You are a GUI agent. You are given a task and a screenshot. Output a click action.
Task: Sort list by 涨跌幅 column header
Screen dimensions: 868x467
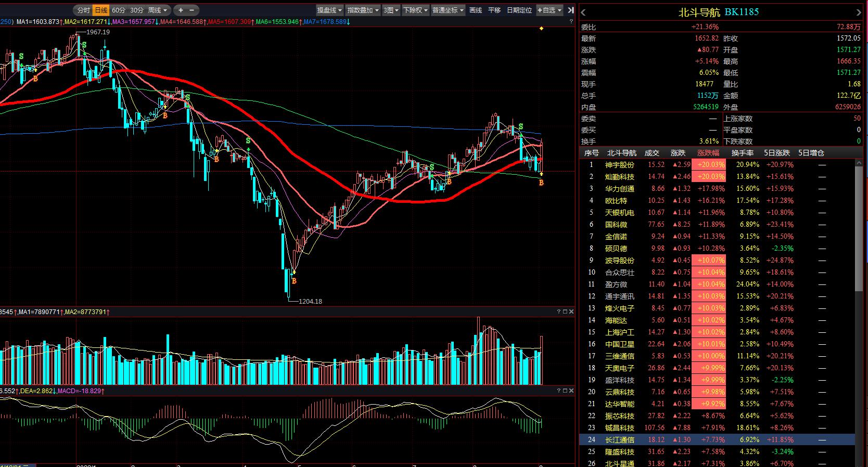[x=708, y=153]
